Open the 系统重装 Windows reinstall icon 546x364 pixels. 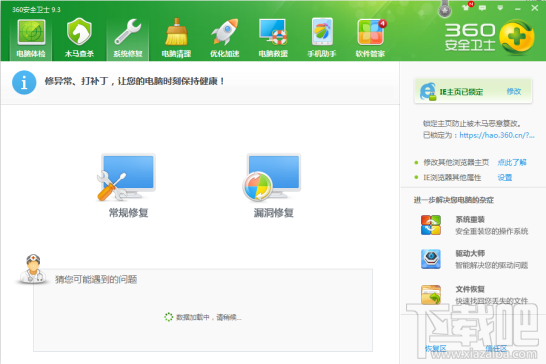(x=431, y=225)
